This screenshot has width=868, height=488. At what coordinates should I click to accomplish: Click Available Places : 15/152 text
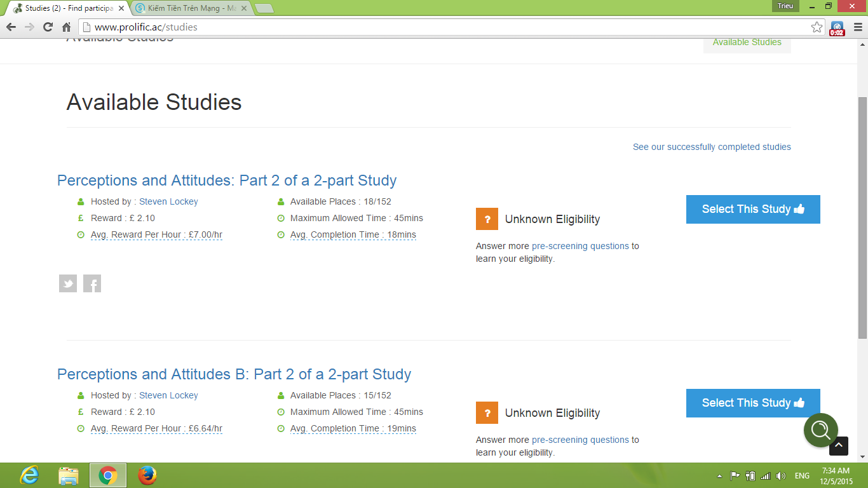point(341,395)
